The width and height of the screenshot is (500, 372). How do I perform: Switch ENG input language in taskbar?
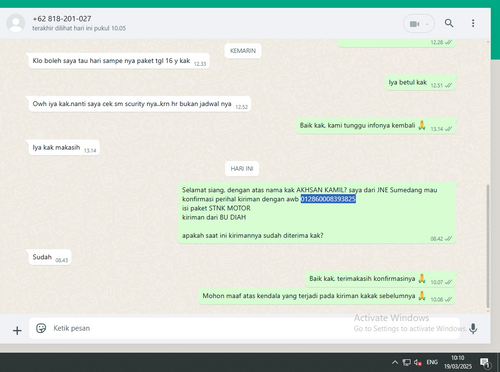[432, 362]
